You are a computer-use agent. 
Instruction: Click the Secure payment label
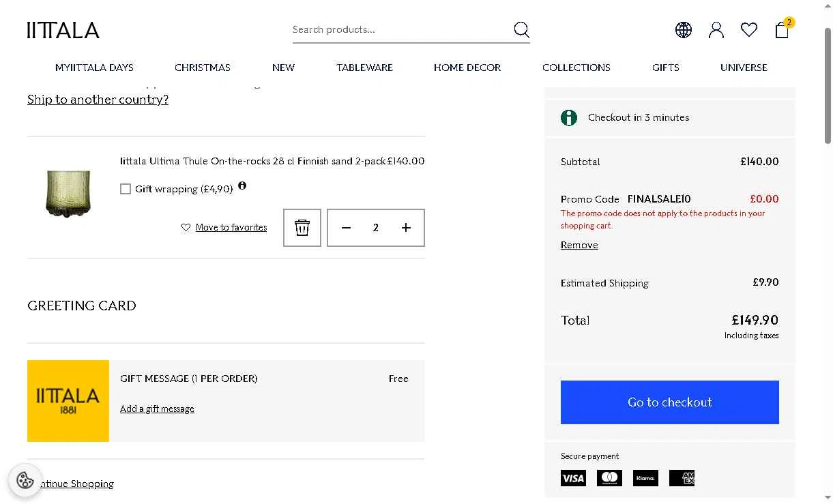pyautogui.click(x=590, y=456)
